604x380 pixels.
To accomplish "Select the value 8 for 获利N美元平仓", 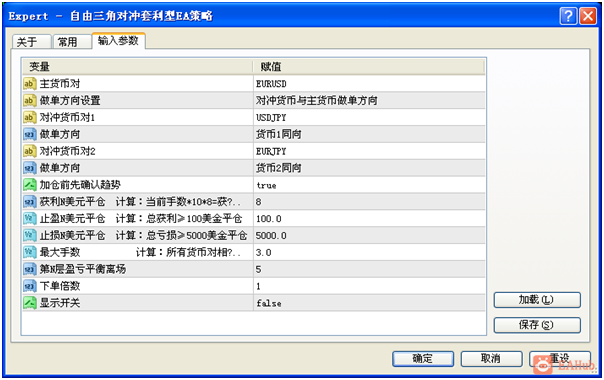I will coord(369,202).
